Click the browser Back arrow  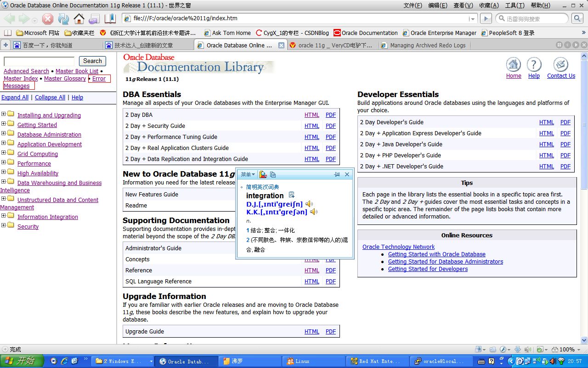click(9, 19)
